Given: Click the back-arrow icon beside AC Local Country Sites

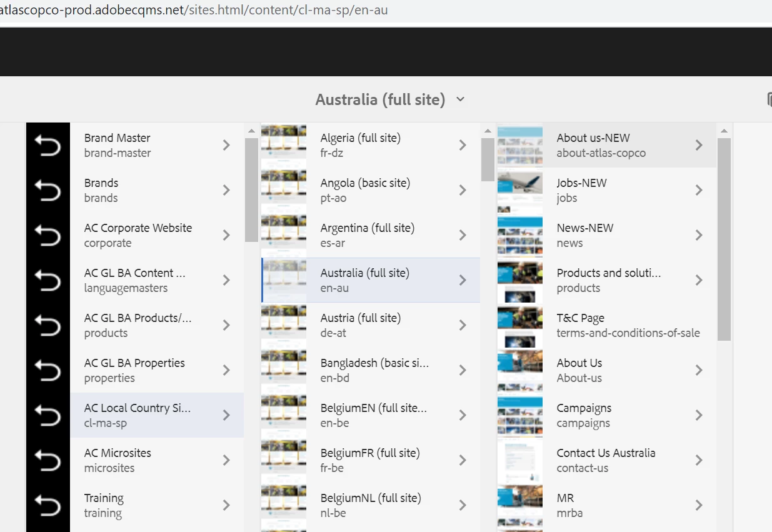Looking at the screenshot, I should 48,415.
